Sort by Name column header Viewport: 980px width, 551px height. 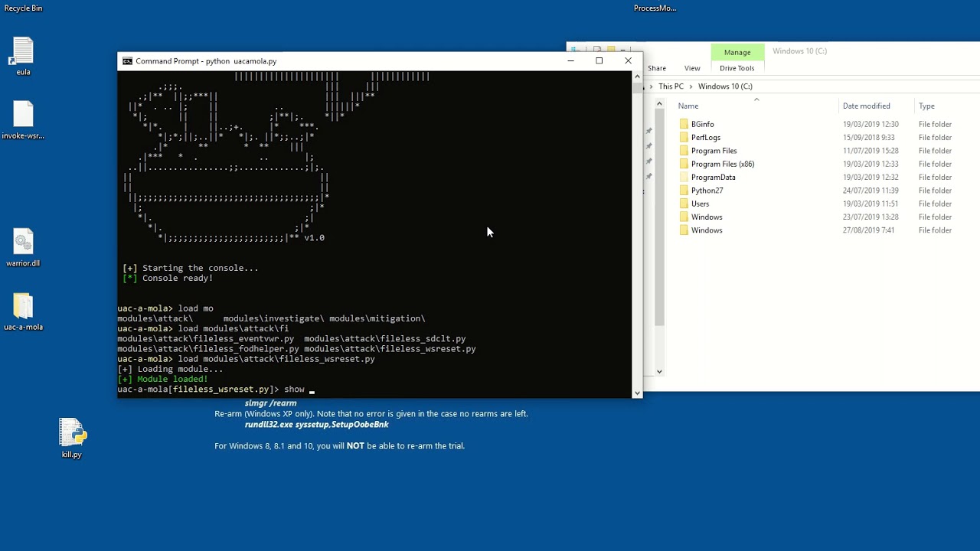coord(688,106)
